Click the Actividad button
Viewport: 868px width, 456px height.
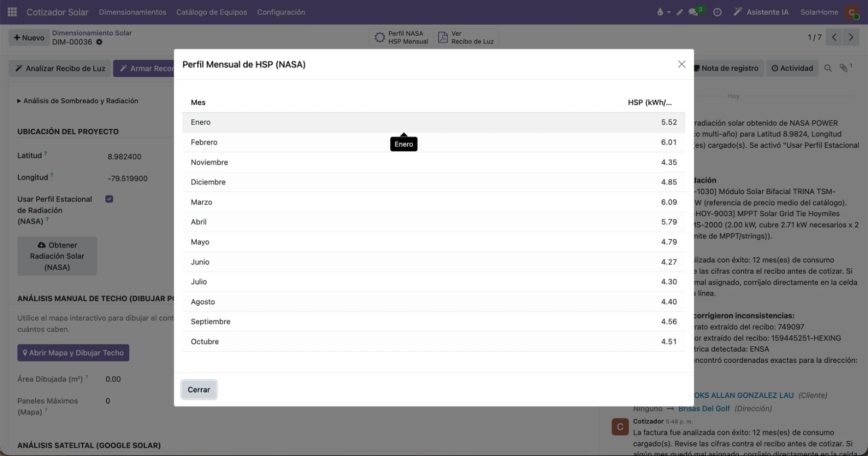pos(792,68)
